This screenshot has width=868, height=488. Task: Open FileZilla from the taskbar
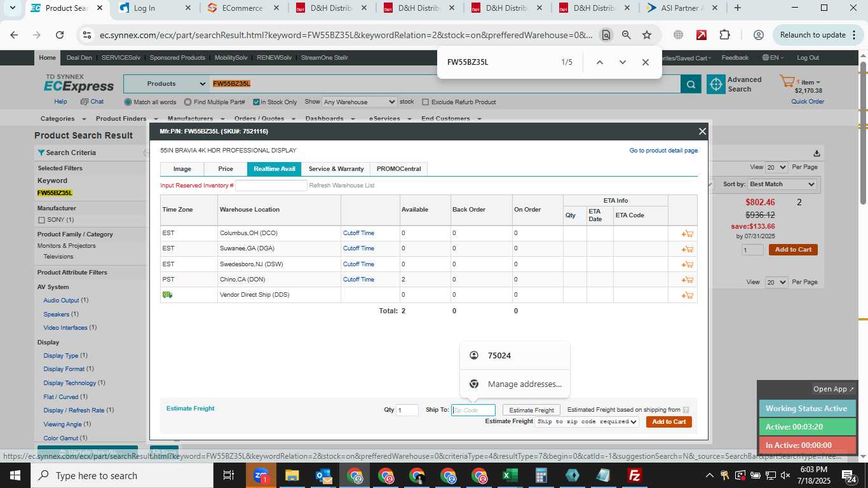[x=634, y=475]
